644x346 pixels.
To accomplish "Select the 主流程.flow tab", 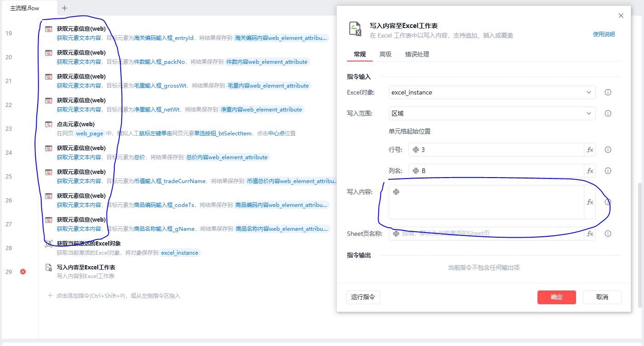I will 25,8.
